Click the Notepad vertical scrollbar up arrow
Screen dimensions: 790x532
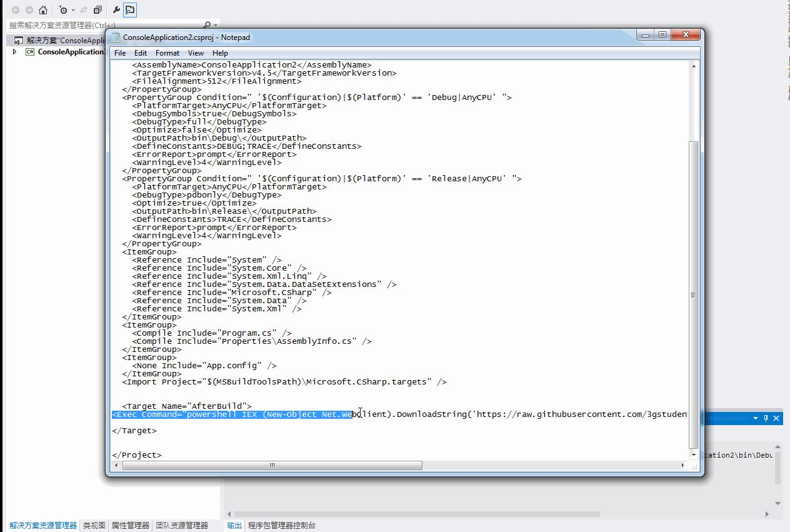coord(694,66)
